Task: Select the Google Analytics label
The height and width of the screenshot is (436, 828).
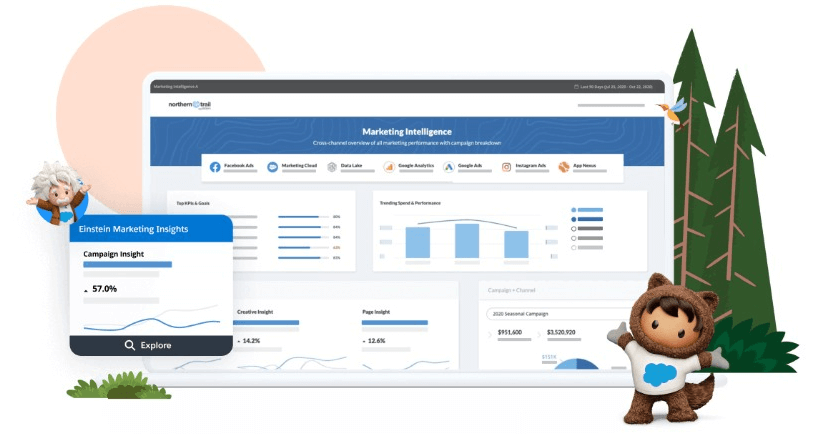Action: [416, 165]
